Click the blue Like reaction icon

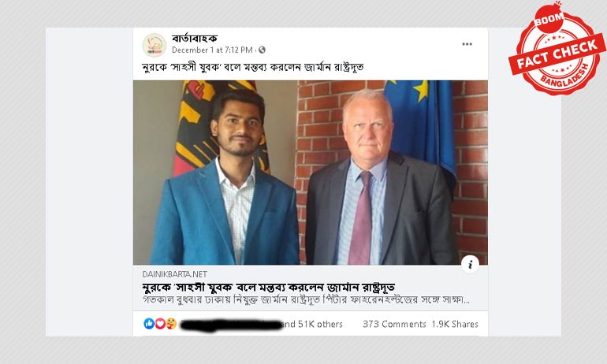point(149,324)
